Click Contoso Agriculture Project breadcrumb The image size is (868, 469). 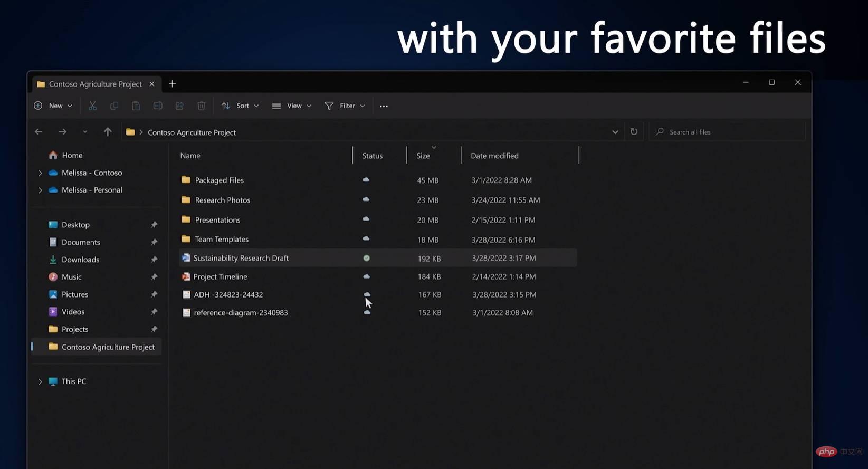[192, 132]
